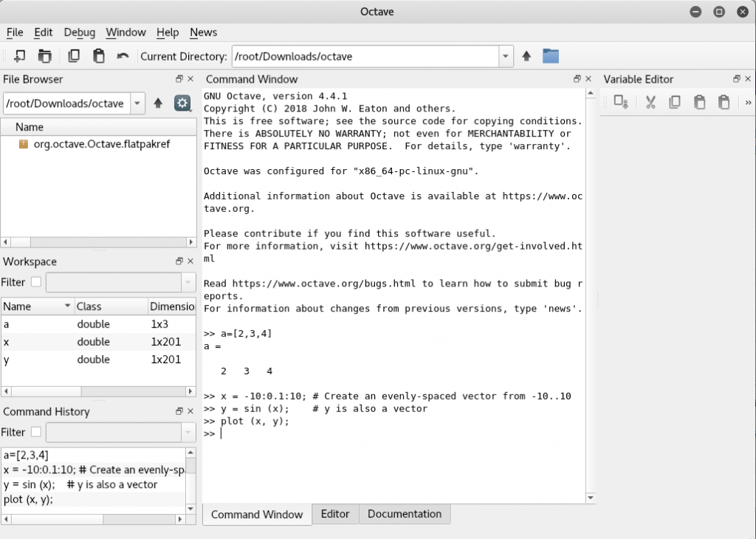Switch to the Editor tab

tap(335, 514)
